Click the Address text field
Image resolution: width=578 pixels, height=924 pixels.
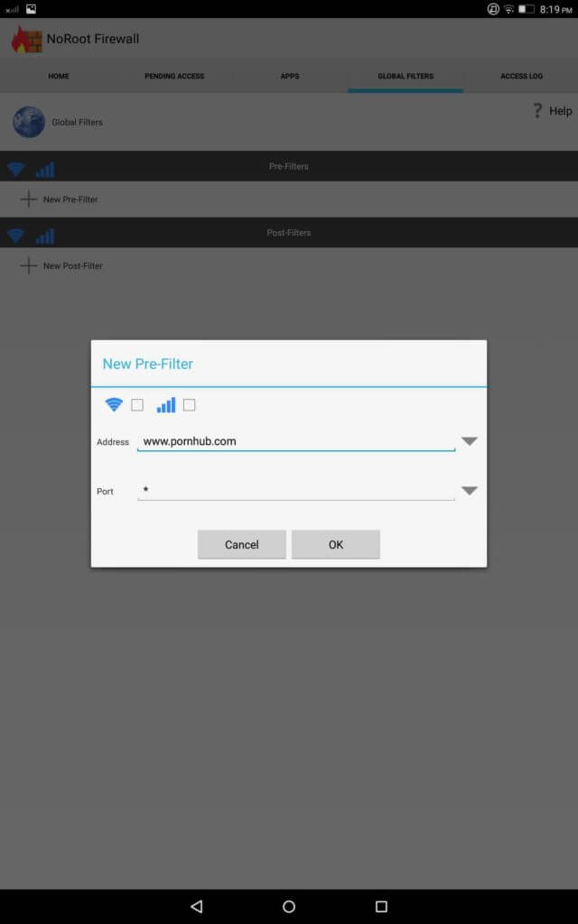[x=295, y=441]
